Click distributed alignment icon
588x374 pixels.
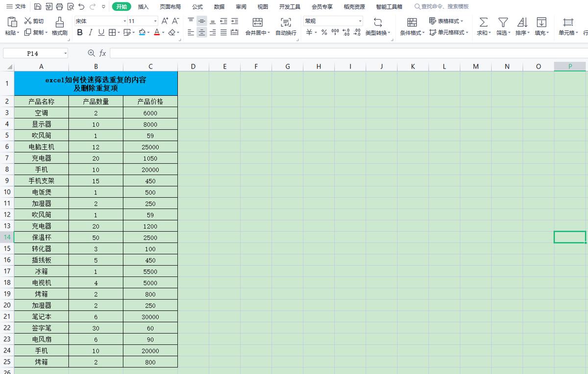[235, 32]
